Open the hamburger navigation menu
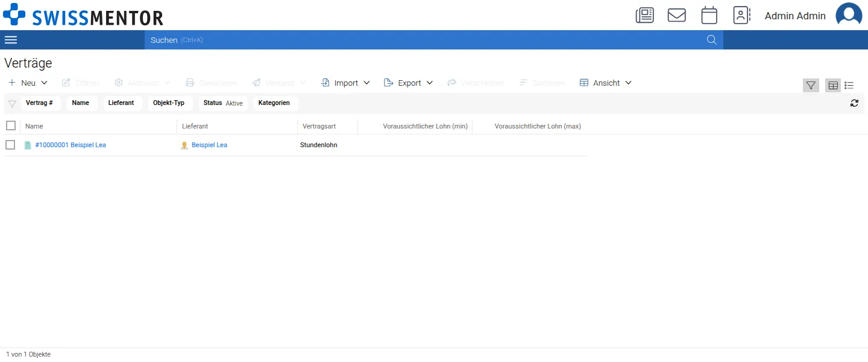This screenshot has height=362, width=868. (x=11, y=40)
